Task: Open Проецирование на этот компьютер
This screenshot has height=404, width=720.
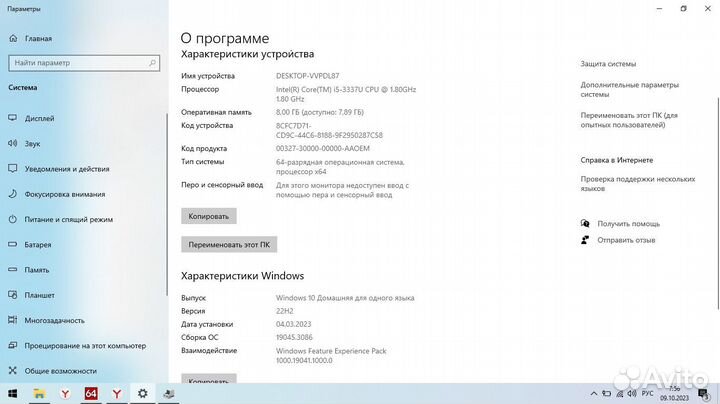Action: point(83,346)
